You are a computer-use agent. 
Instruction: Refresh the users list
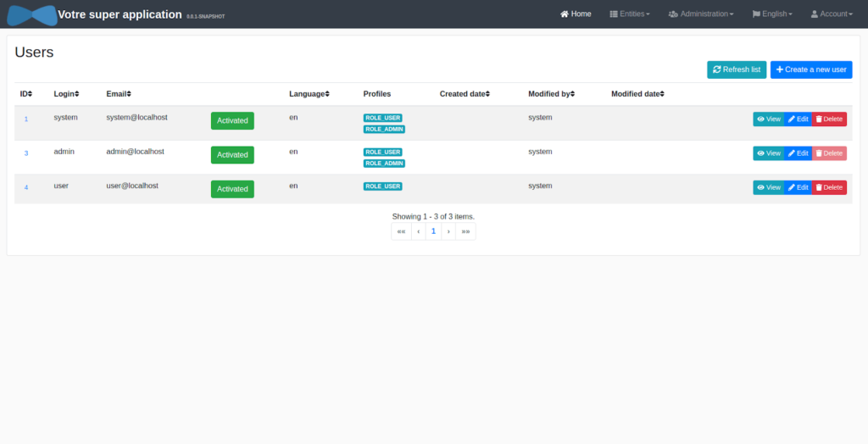coord(737,69)
